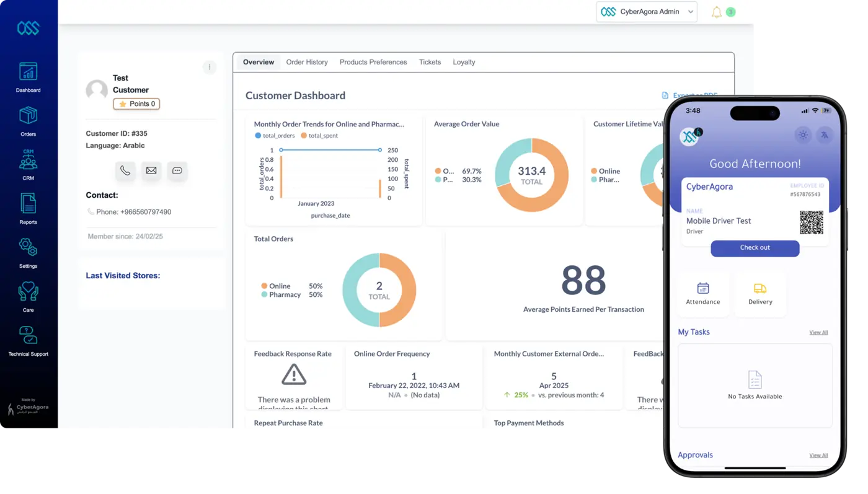Open the Loyalty tab
Image resolution: width=868 pixels, height=494 pixels.
point(464,62)
